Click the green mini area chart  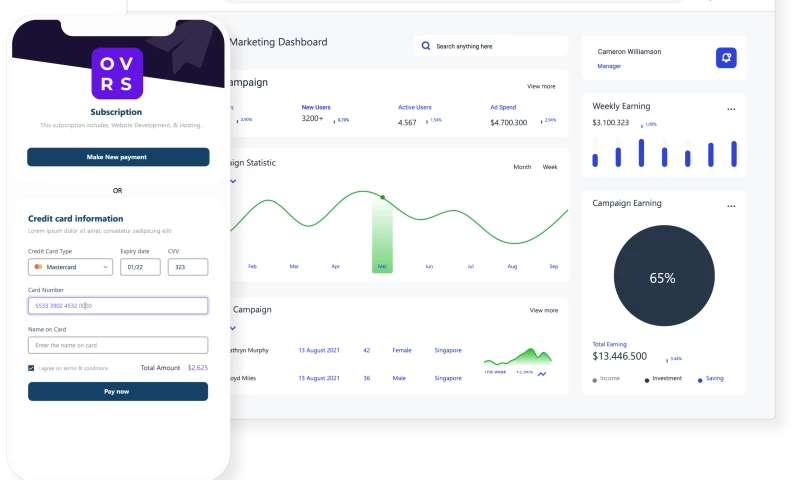click(517, 356)
